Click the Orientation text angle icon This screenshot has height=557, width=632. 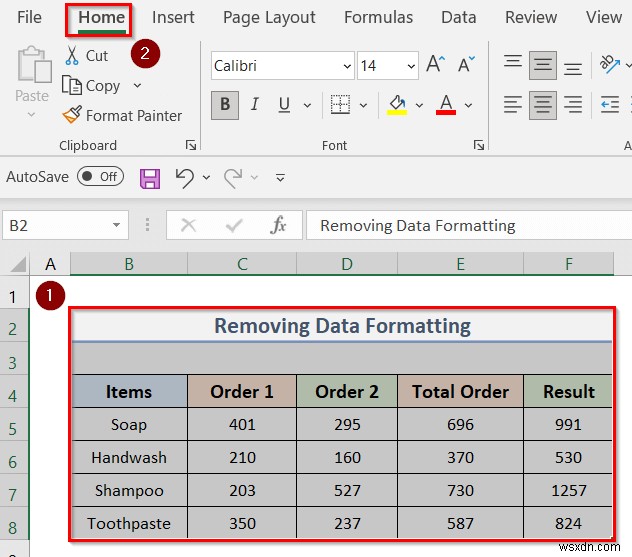pos(609,64)
